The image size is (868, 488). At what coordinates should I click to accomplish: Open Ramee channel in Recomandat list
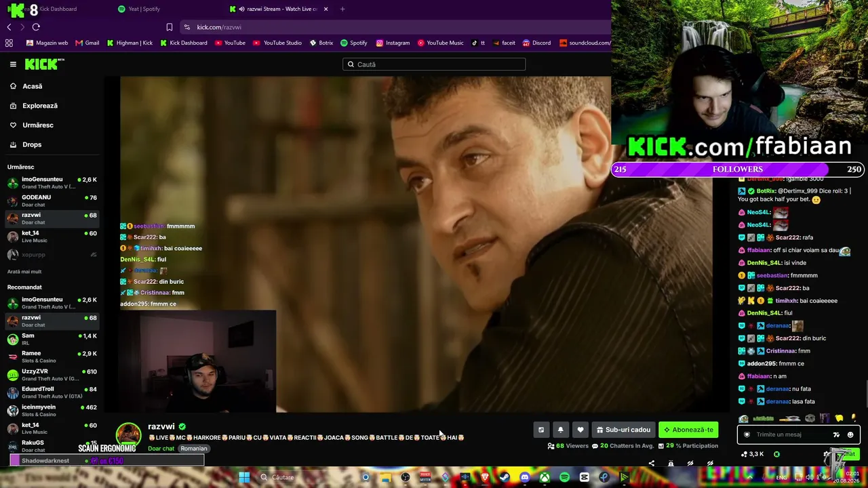(52, 357)
